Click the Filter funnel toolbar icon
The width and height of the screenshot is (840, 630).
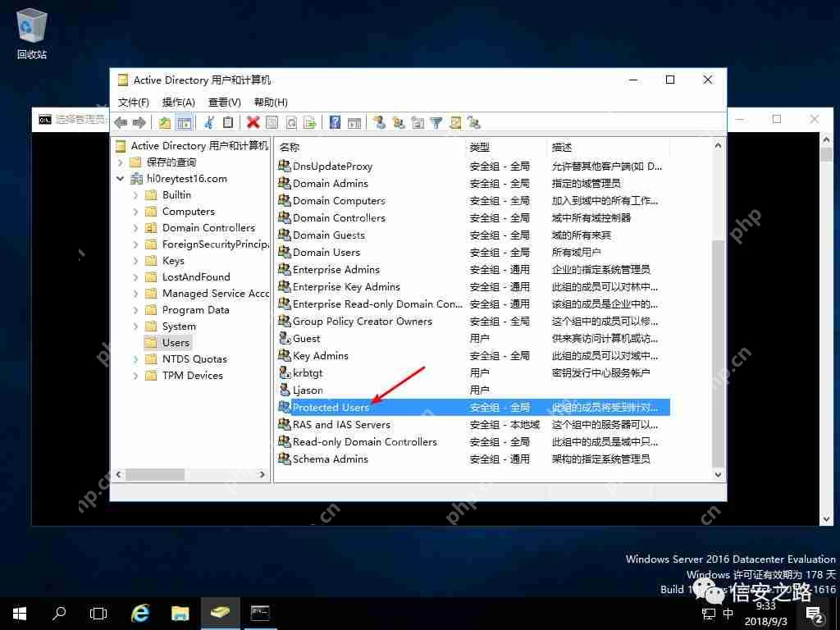pos(436,123)
